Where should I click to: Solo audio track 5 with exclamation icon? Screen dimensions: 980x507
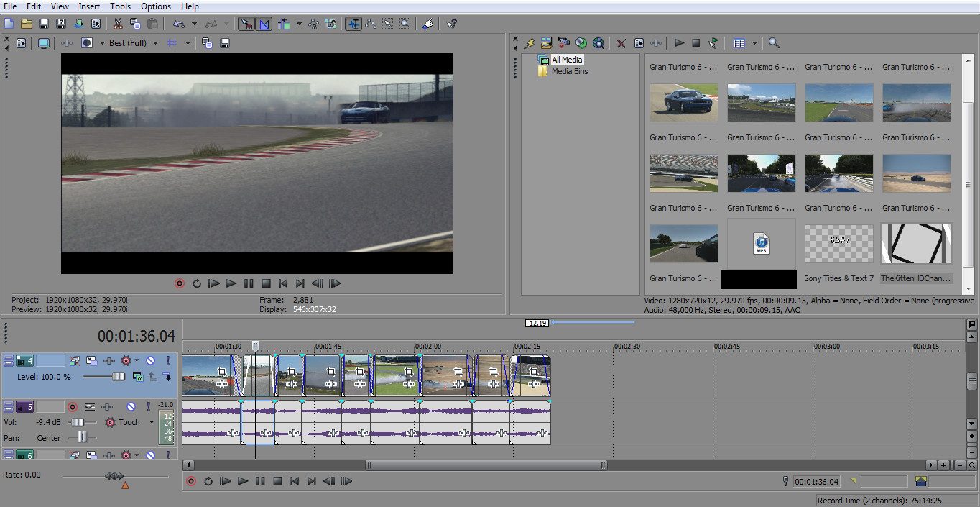[149, 406]
